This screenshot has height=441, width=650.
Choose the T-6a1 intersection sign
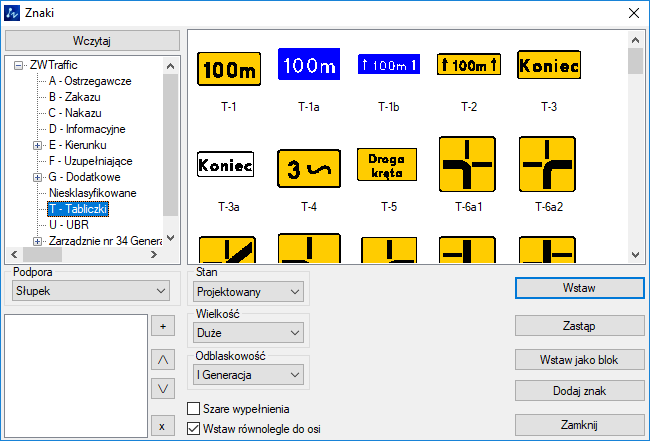point(467,164)
